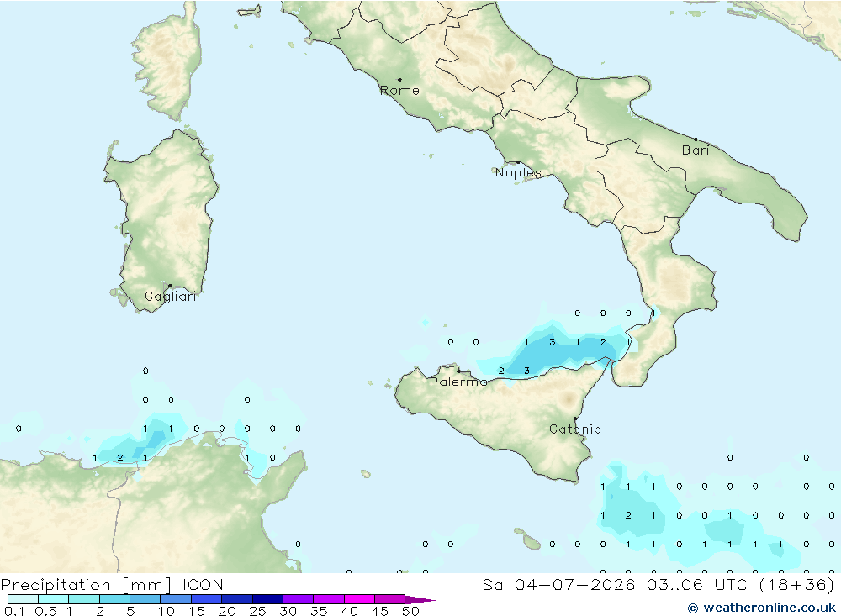Viewport: 841px width, 616px height.
Task: Click the 40 legend scale value
Action: point(350,611)
